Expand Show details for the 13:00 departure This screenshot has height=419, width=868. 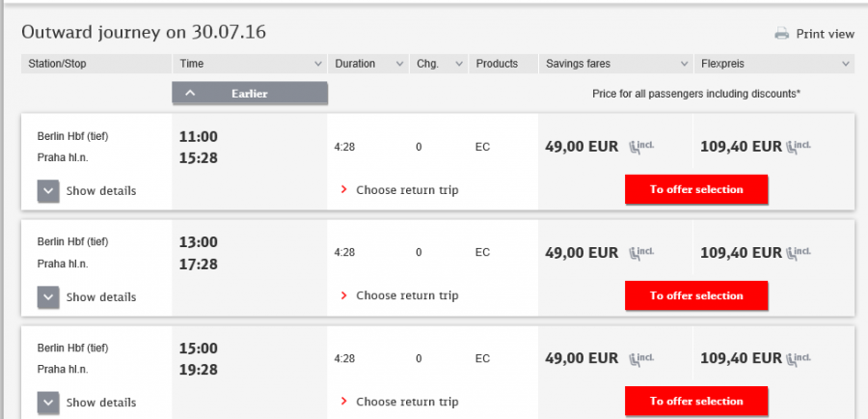tap(49, 296)
